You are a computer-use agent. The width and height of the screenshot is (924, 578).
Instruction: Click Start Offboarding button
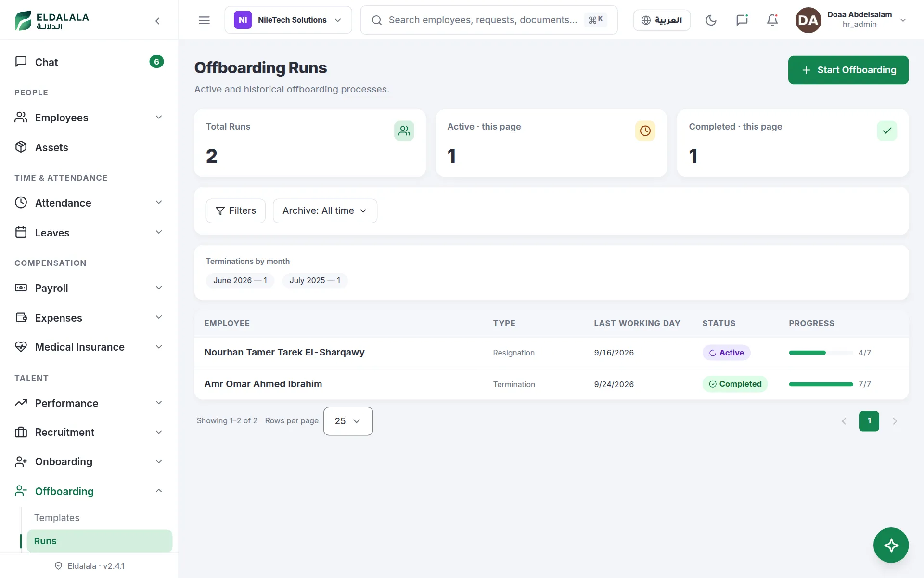click(x=848, y=70)
